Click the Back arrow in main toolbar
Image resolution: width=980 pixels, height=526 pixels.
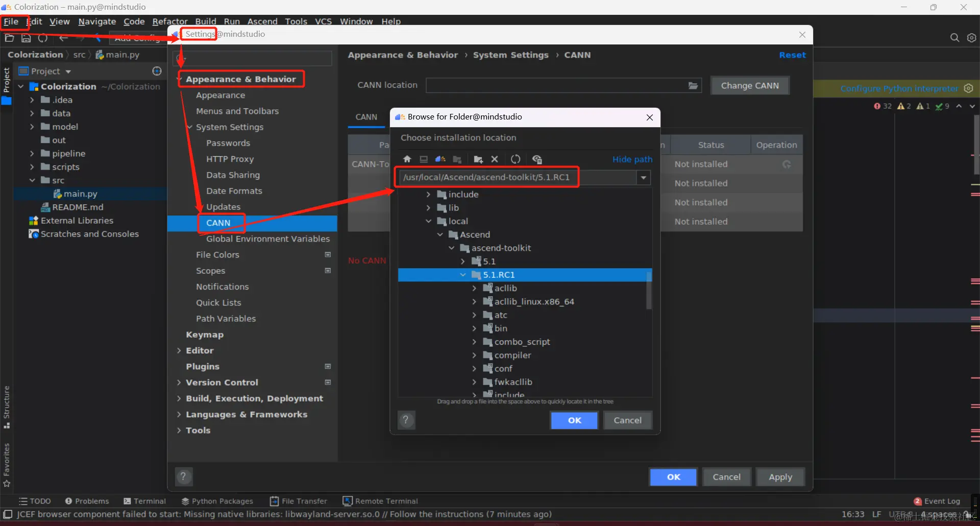click(x=63, y=38)
